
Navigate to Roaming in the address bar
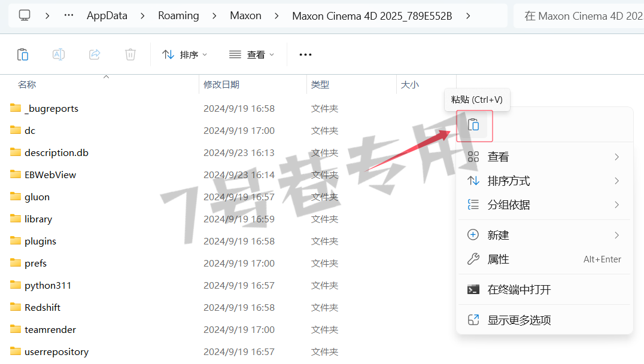click(x=178, y=16)
